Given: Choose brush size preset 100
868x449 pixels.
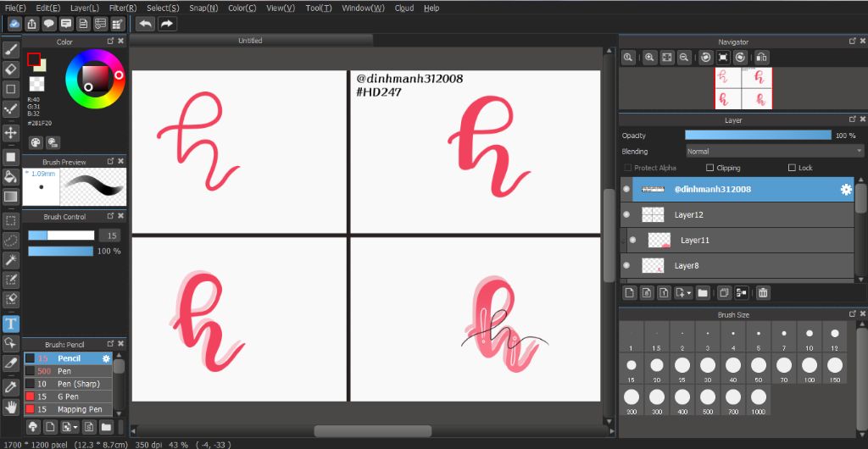Looking at the screenshot, I should [810, 369].
